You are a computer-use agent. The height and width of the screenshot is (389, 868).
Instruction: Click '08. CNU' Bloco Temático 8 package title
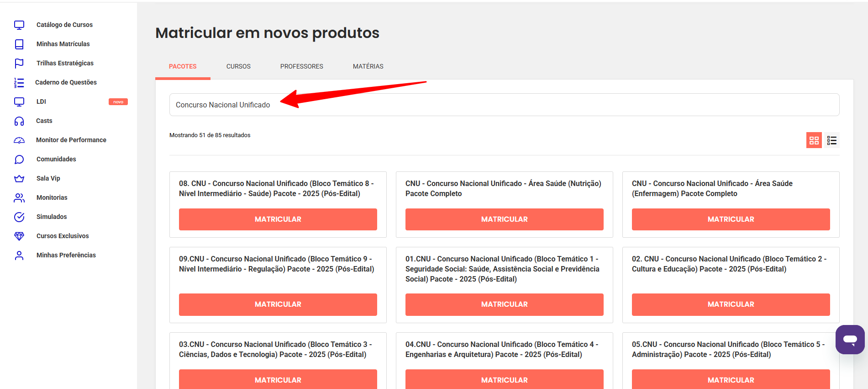(x=276, y=188)
